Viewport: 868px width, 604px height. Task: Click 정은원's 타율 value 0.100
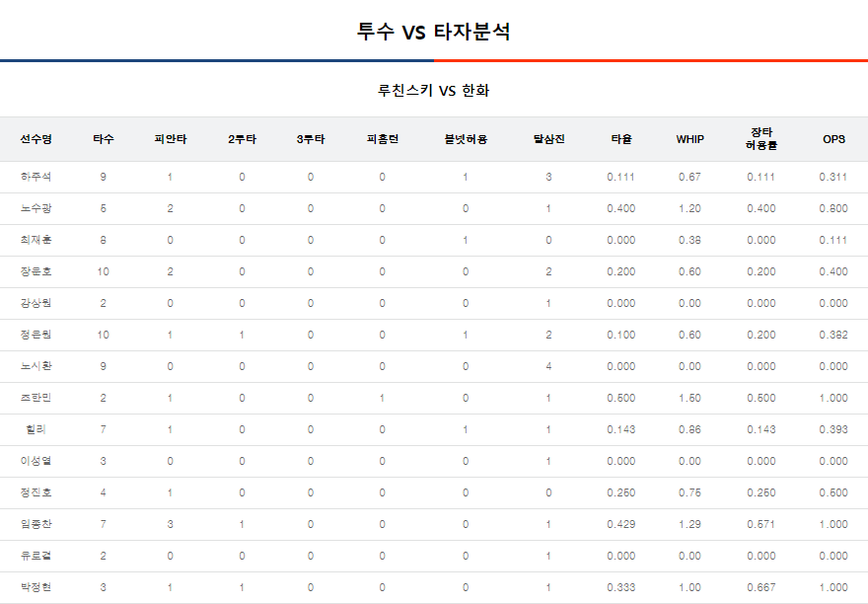point(621,335)
